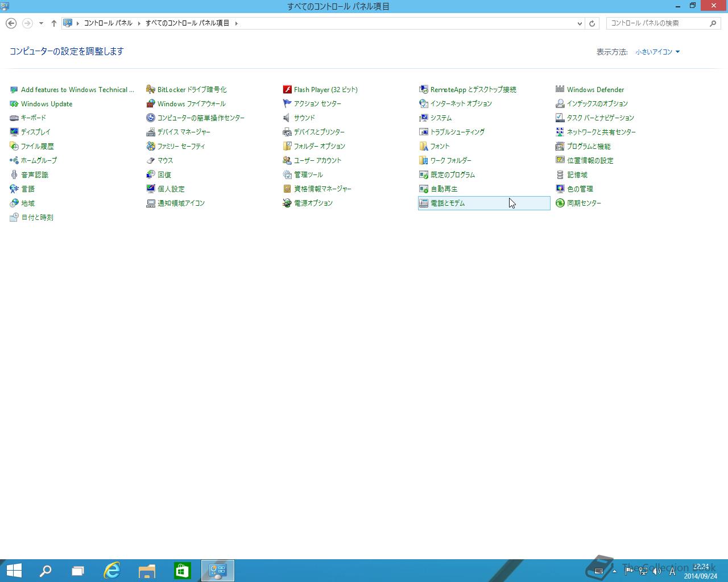Open トラブルシューティング link

pyautogui.click(x=457, y=132)
